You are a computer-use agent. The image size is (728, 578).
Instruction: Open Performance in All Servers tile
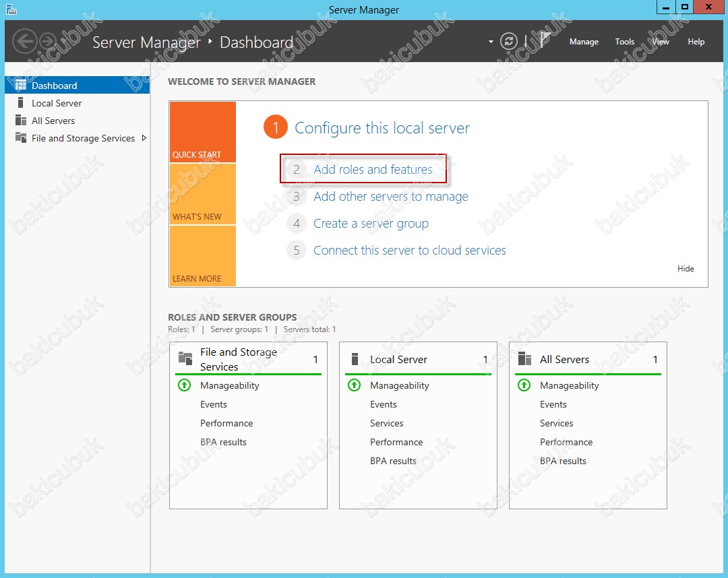(566, 442)
